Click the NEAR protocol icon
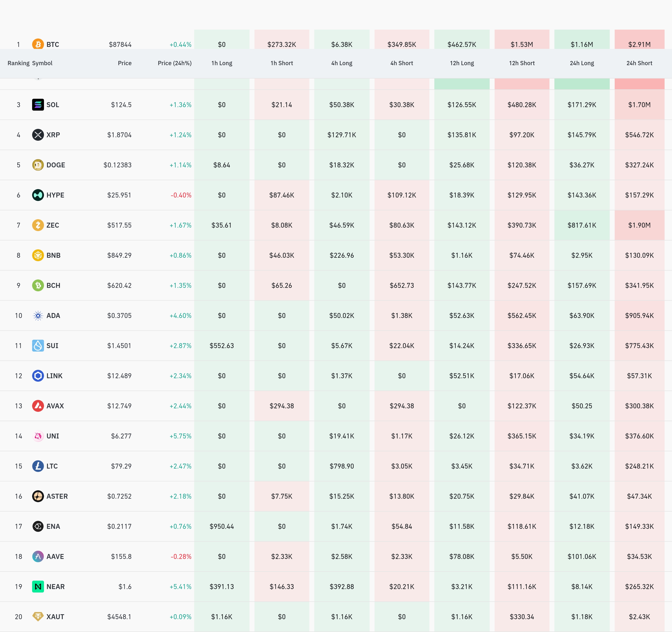This screenshot has width=672, height=632. pyautogui.click(x=38, y=586)
